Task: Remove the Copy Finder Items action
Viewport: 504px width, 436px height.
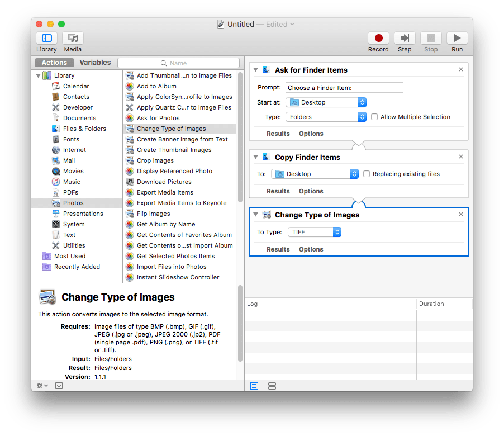Action: tap(460, 157)
